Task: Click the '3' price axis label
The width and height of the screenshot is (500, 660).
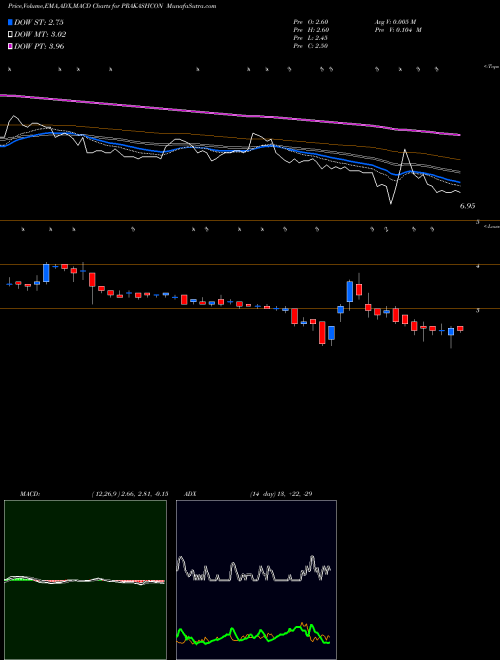Action: [x=478, y=311]
